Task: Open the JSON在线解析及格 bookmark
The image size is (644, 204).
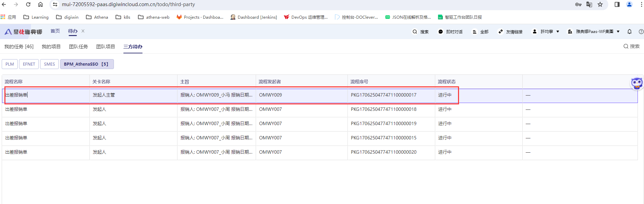Action: click(x=408, y=17)
